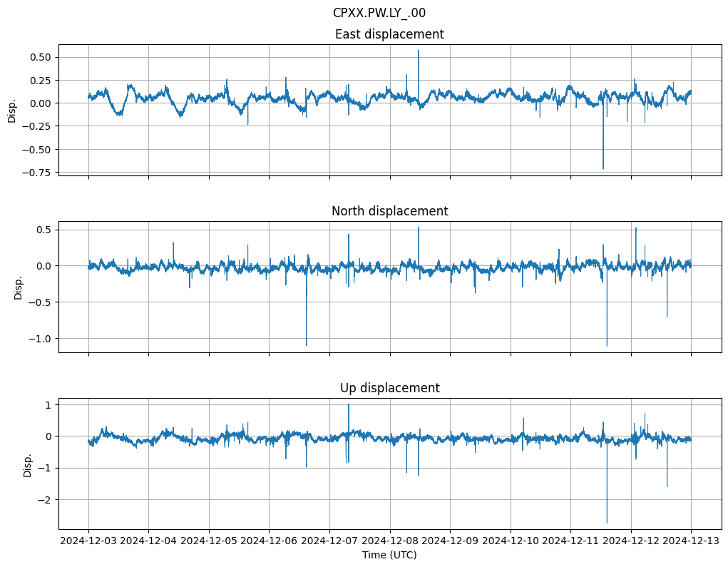This screenshot has width=728, height=567.
Task: Click the figure title CPXX.PW.LY_.00
Action: click(x=379, y=13)
